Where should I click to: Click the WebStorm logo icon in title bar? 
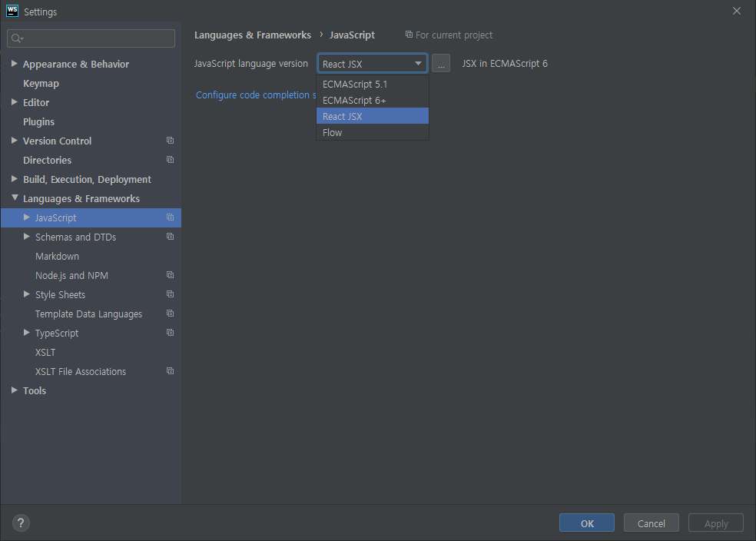12,11
